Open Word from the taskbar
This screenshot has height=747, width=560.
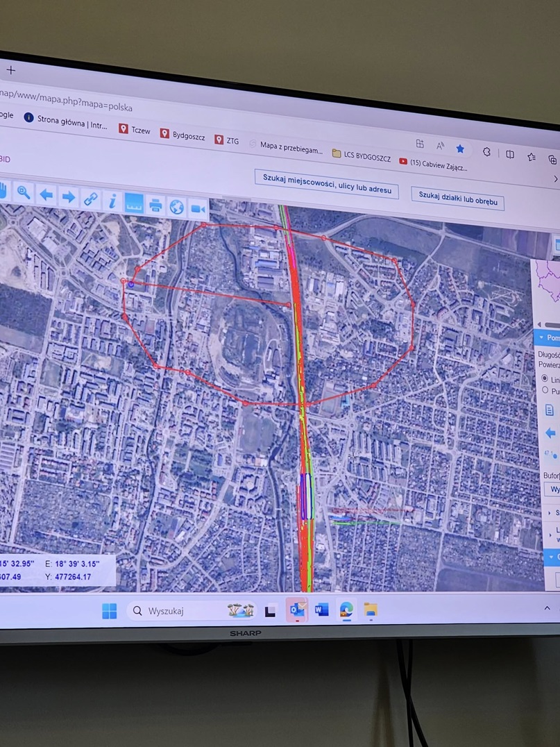coord(321,610)
